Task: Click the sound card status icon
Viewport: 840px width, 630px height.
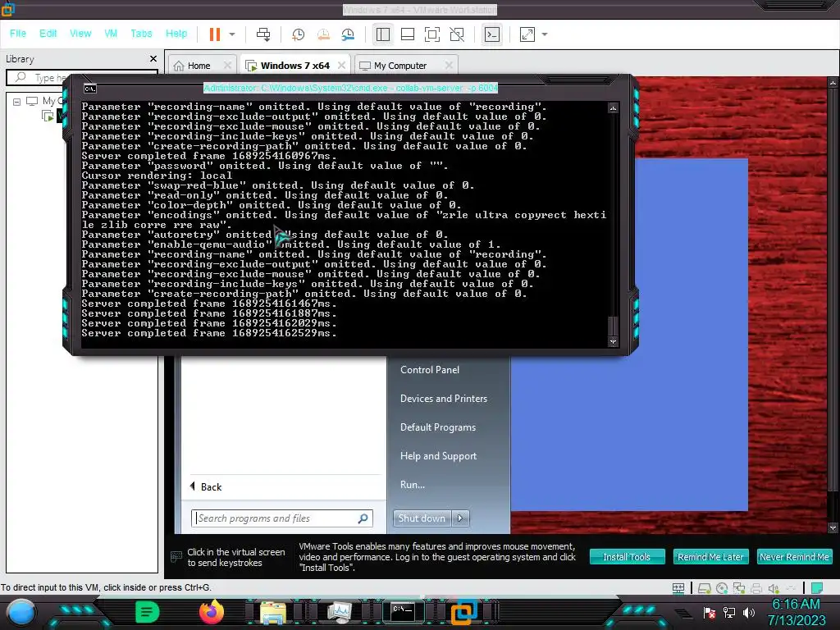Action: point(774,588)
